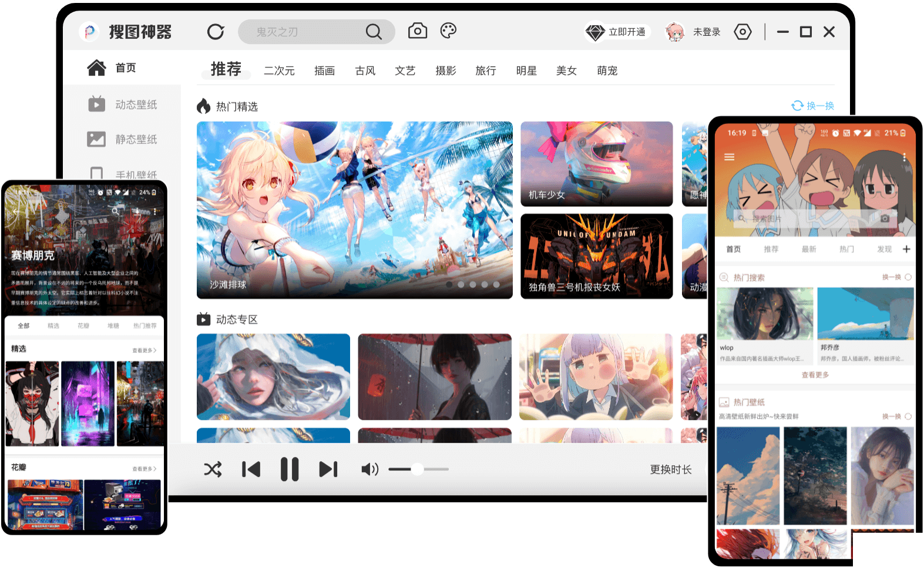
Task: Open the hexagon settings icon
Action: point(742,32)
